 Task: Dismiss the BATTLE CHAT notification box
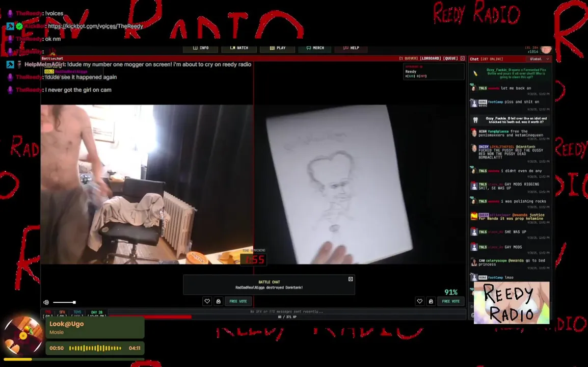click(x=351, y=279)
